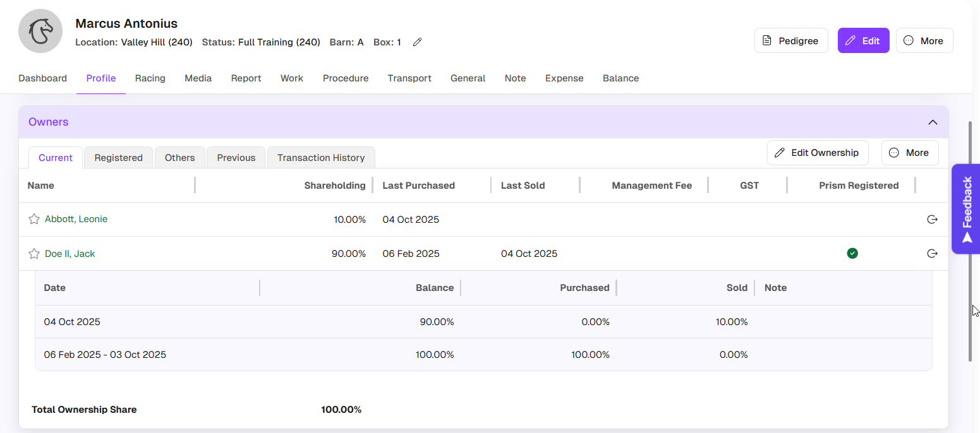Toggle star icon beside Doe II, Jack
The height and width of the screenshot is (433, 980).
click(34, 254)
